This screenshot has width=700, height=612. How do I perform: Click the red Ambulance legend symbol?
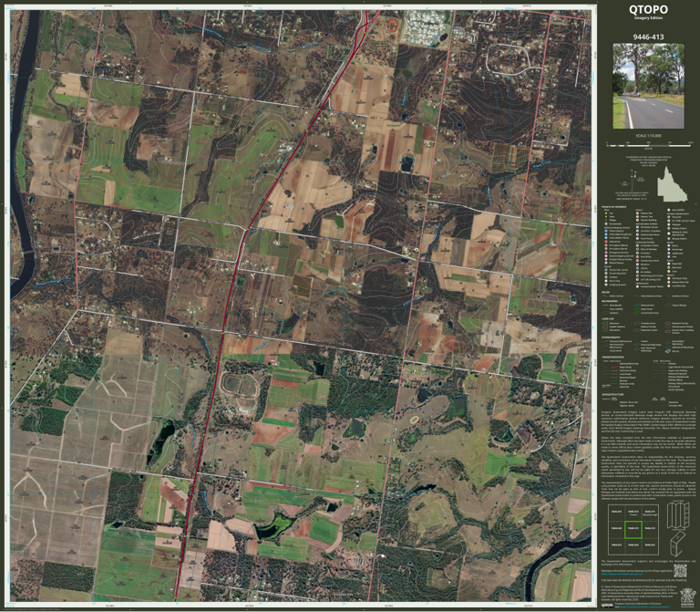click(606, 242)
